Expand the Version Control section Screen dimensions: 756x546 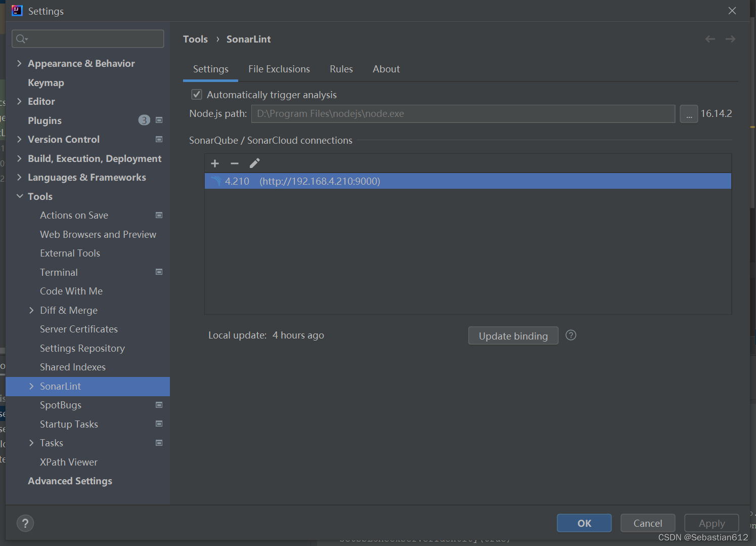(19, 139)
